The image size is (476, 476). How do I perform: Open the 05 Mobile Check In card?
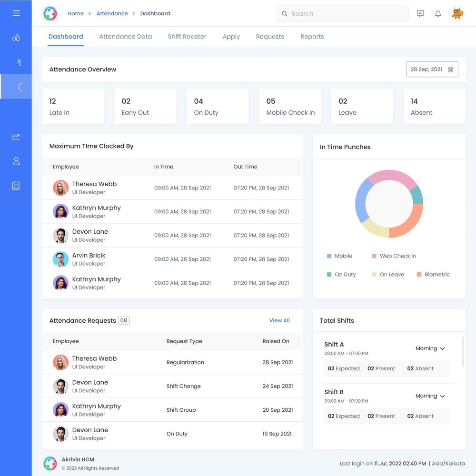pos(290,106)
